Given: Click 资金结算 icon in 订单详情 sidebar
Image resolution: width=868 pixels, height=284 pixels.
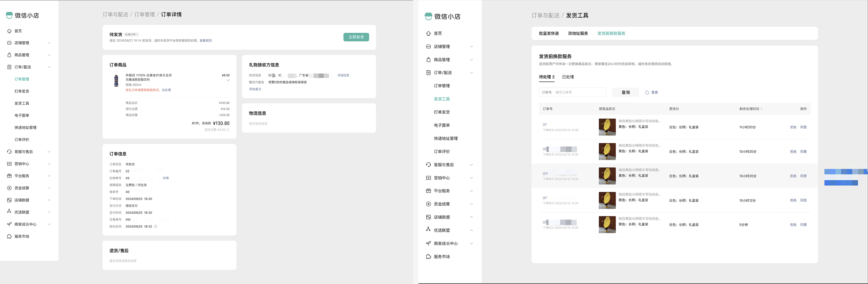Looking at the screenshot, I should [9, 188].
